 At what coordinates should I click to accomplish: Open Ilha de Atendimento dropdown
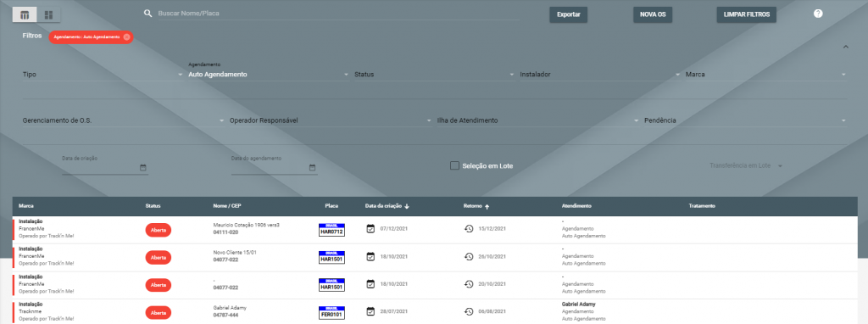coord(538,120)
